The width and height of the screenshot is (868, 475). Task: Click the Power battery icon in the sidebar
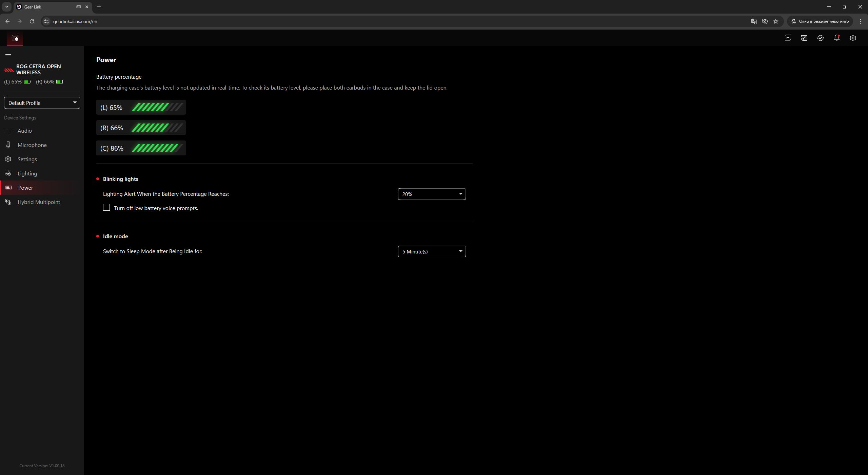[9, 188]
